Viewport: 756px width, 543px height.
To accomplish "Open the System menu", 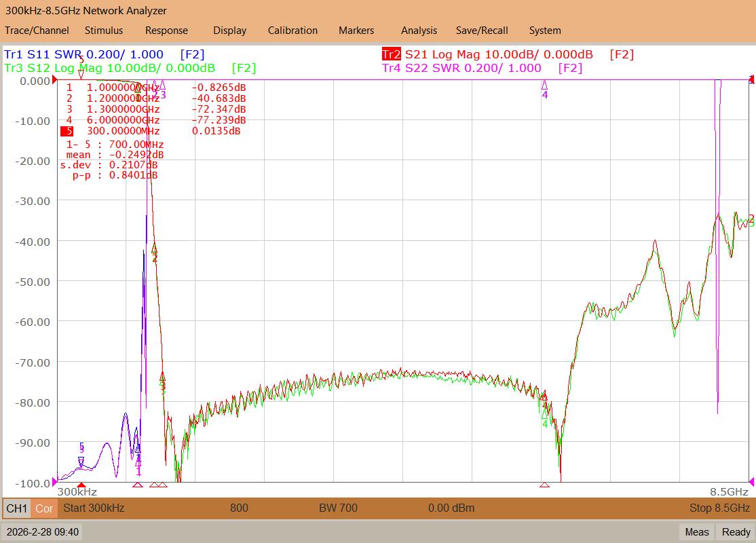I will pos(545,31).
